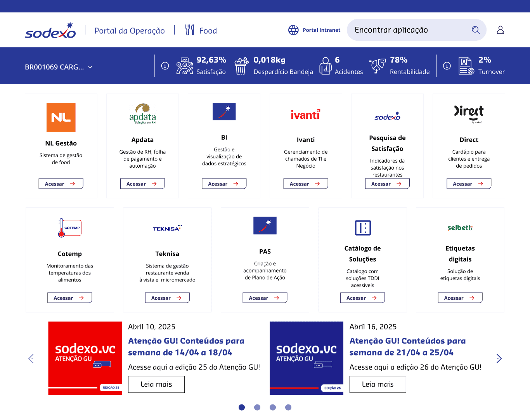Click the Desperdício Bandeja bin icon
530x420 pixels.
pyautogui.click(x=241, y=66)
